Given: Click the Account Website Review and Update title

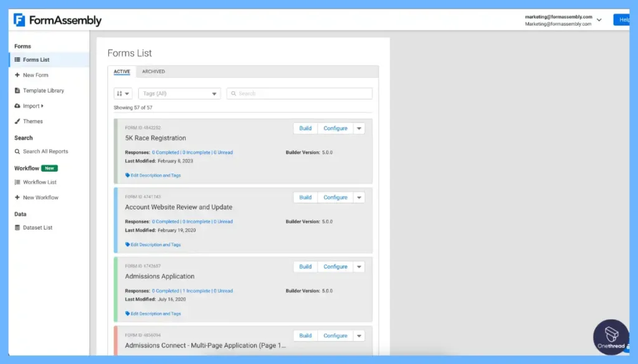Looking at the screenshot, I should (179, 207).
